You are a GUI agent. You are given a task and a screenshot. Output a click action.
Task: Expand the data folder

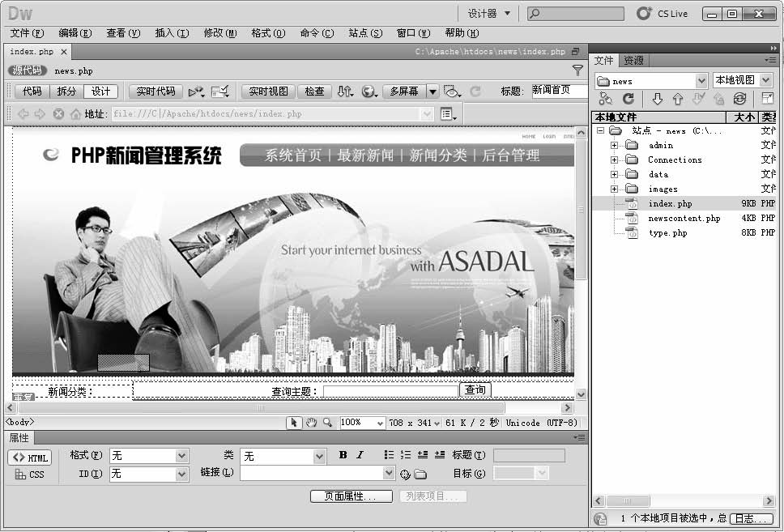614,175
